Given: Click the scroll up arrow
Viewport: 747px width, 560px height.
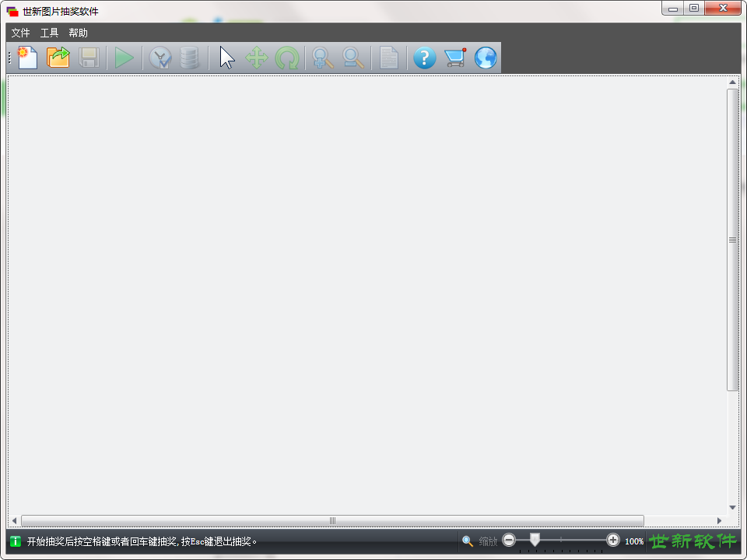Looking at the screenshot, I should click(x=732, y=82).
